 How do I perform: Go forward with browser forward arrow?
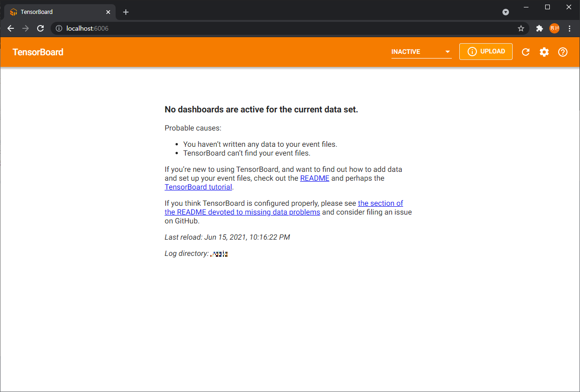click(x=26, y=28)
